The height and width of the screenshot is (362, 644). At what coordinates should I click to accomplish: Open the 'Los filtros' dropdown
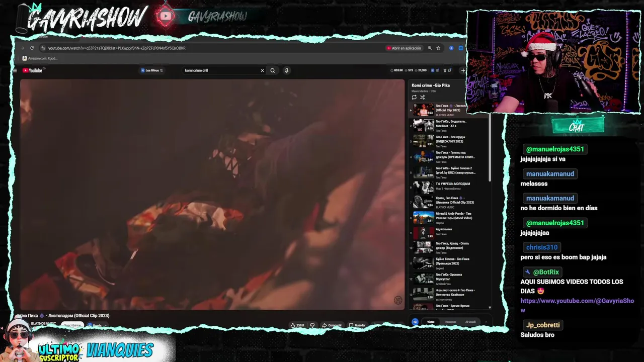[152, 70]
